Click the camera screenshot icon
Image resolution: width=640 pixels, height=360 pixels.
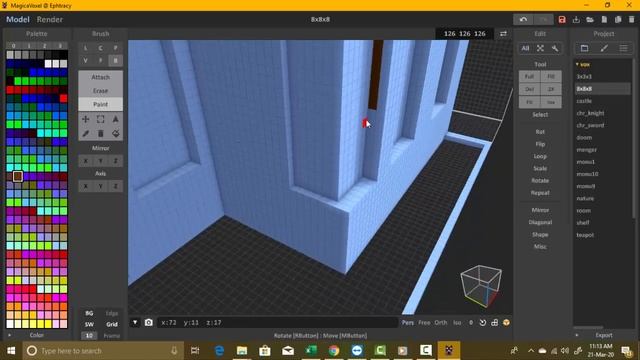click(x=149, y=322)
